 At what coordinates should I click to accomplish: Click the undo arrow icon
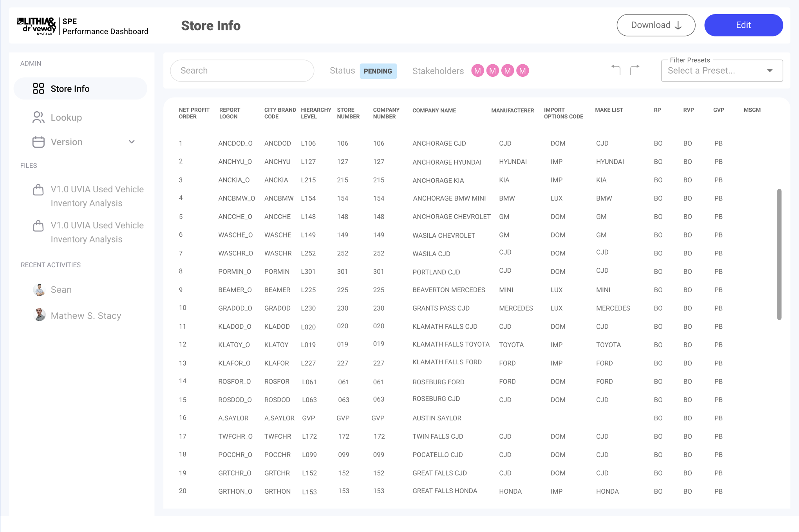(616, 70)
